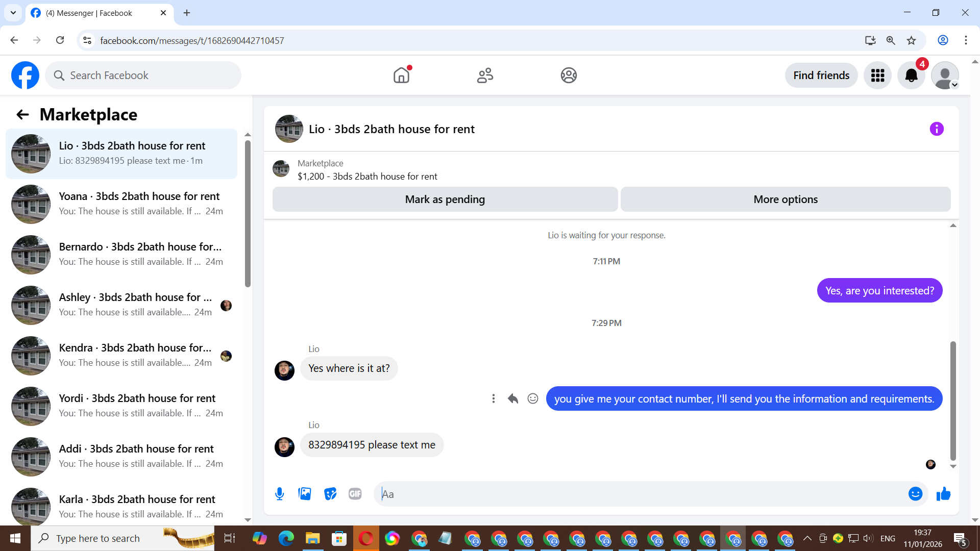Open Lio's conversation in the list
Screen dimensions: 980x551
tap(121, 154)
